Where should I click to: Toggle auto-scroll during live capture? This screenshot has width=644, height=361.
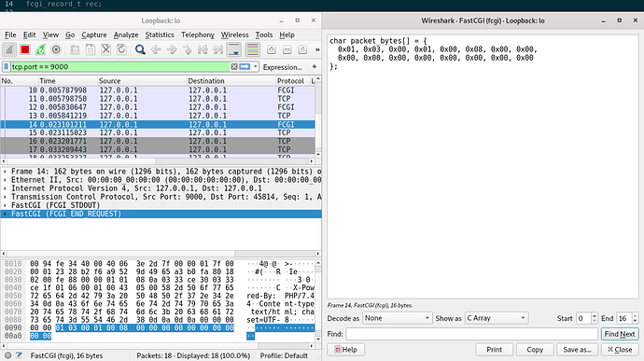(234, 49)
